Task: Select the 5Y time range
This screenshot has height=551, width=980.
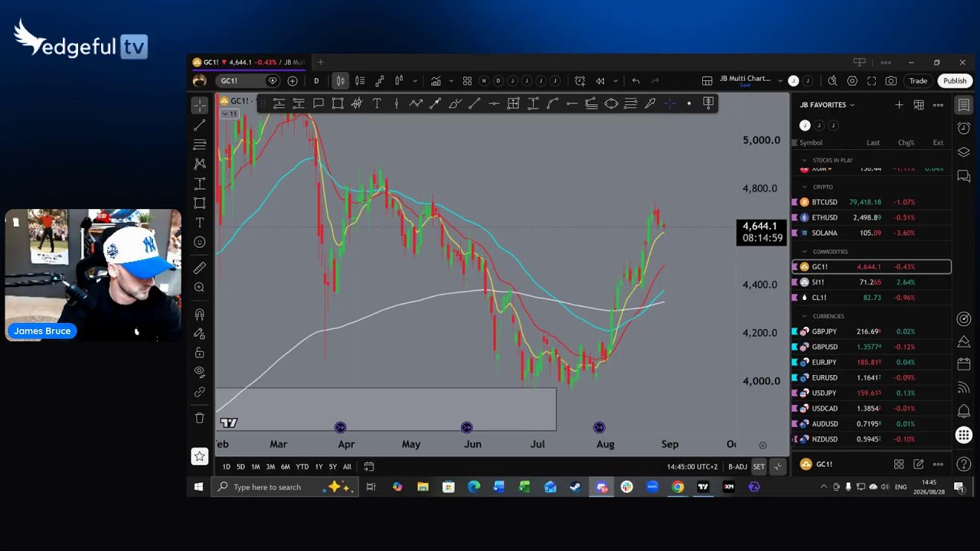Action: (x=333, y=467)
